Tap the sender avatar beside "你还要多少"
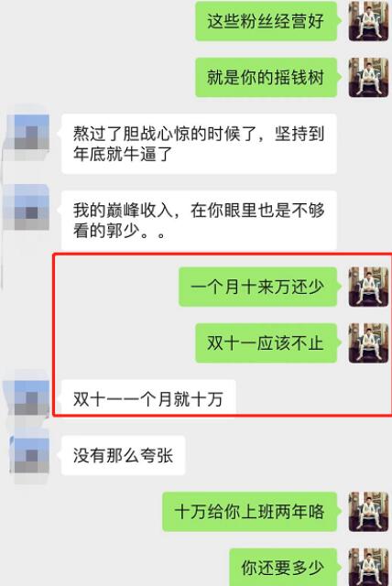 pyautogui.click(x=368, y=567)
